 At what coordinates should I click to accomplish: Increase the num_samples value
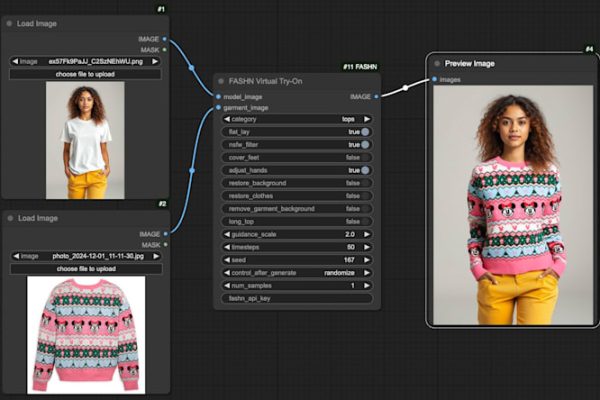click(367, 286)
